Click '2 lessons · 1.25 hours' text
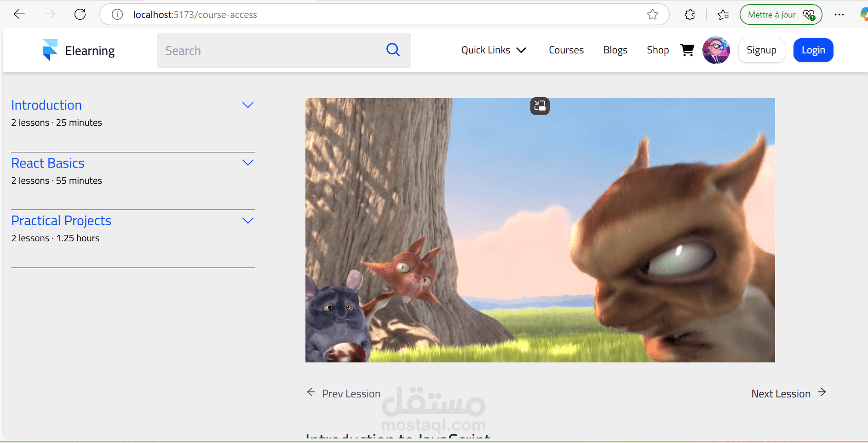868x443 pixels. point(55,238)
